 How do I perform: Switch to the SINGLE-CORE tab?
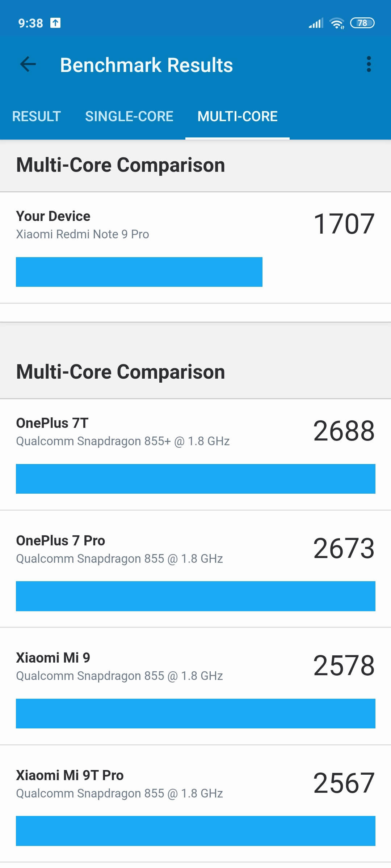[129, 116]
